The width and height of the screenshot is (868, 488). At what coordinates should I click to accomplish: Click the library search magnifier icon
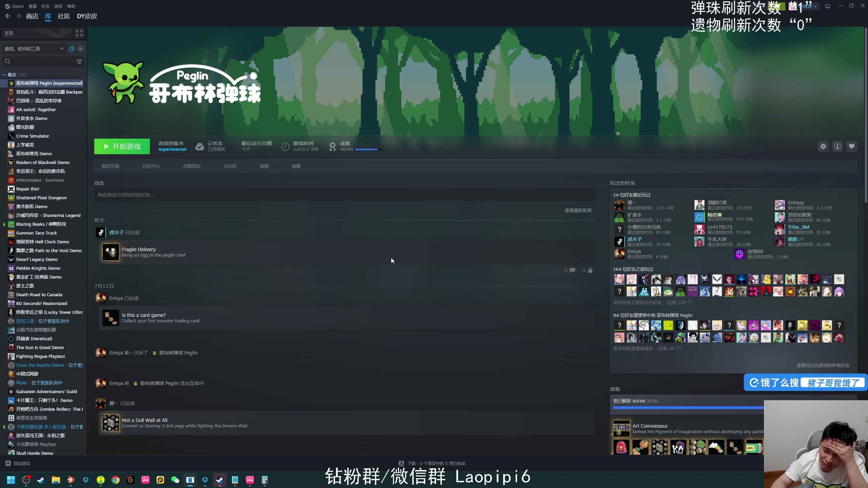pos(7,61)
